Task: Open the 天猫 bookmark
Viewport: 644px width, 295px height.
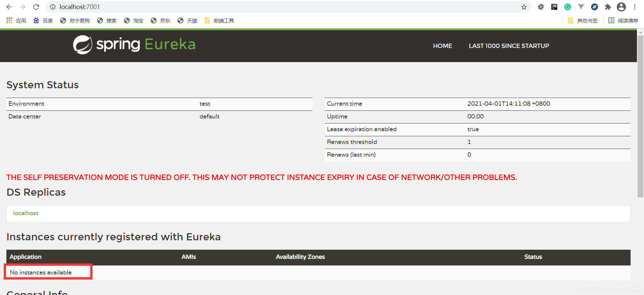Action: pyautogui.click(x=187, y=20)
